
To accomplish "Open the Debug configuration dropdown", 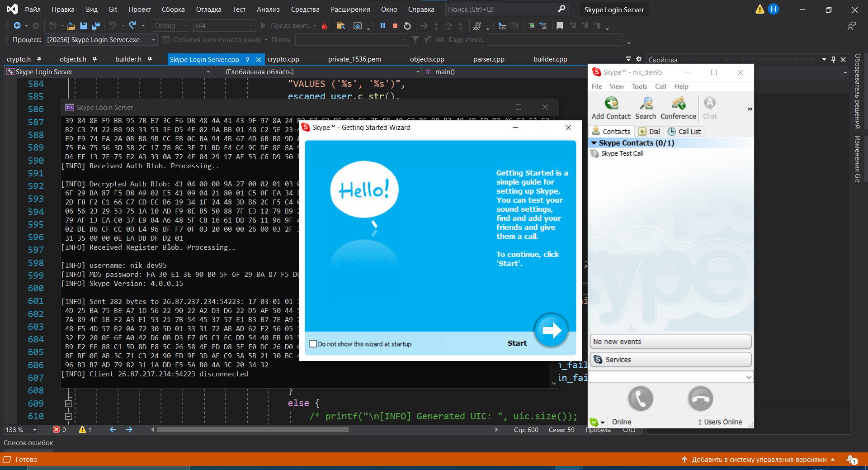I will point(170,26).
